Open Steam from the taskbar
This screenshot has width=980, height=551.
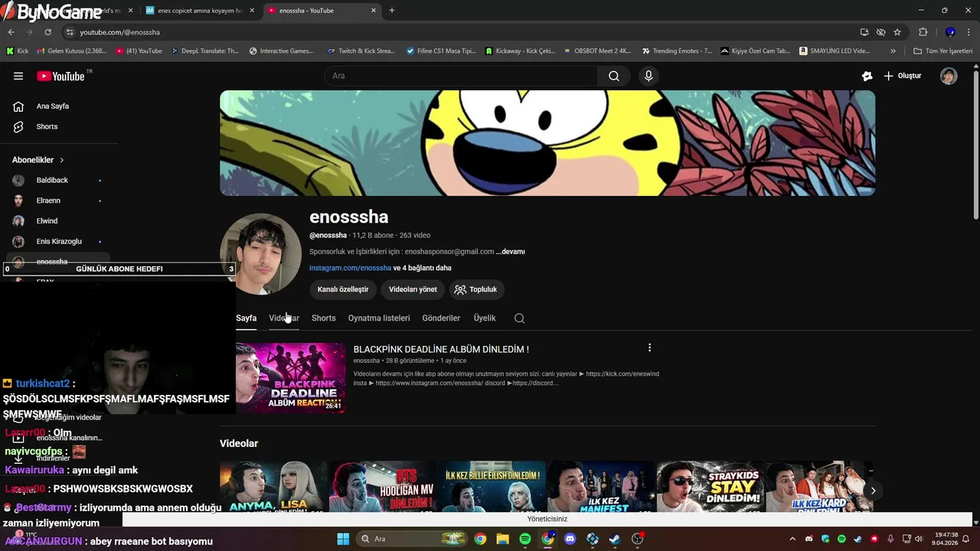tap(614, 539)
